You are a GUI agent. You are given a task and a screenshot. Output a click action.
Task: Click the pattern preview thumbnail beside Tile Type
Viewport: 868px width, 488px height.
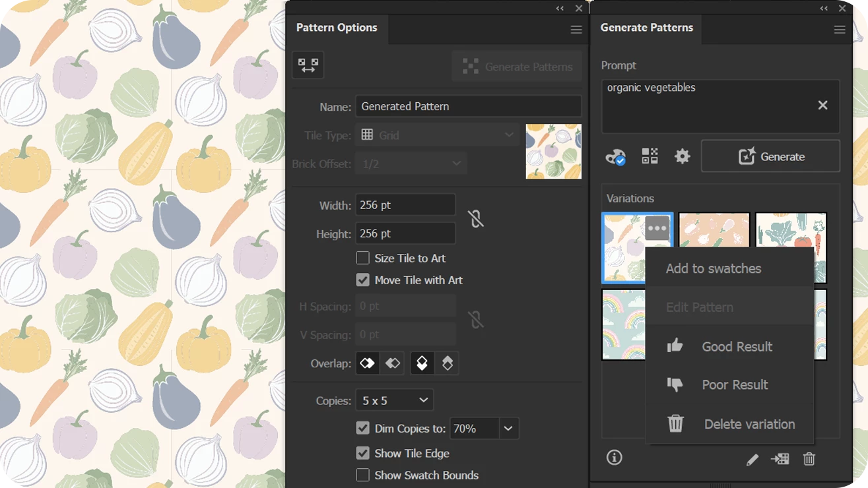pos(554,151)
